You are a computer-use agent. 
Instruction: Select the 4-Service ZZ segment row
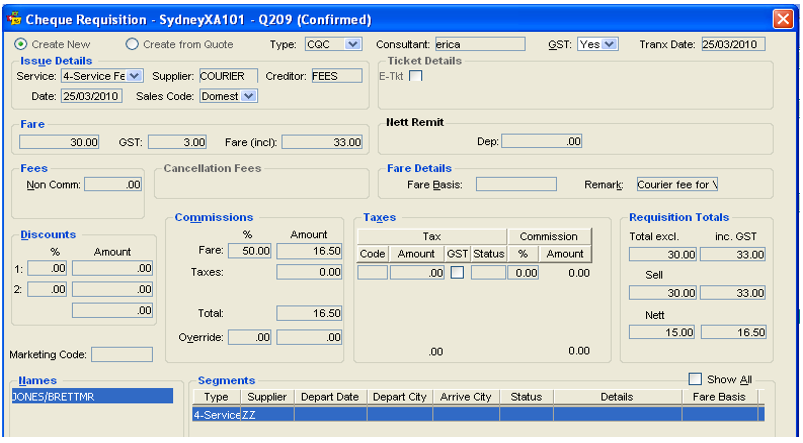pyautogui.click(x=478, y=414)
